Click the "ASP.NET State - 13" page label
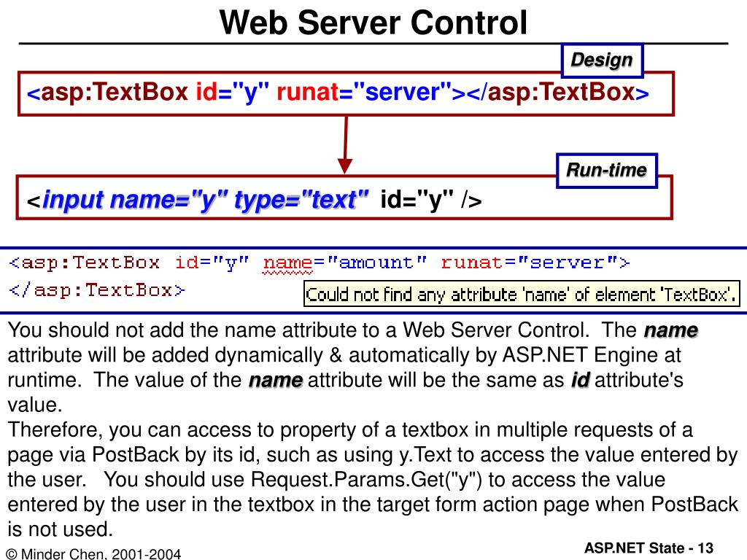747x560 pixels. (649, 548)
